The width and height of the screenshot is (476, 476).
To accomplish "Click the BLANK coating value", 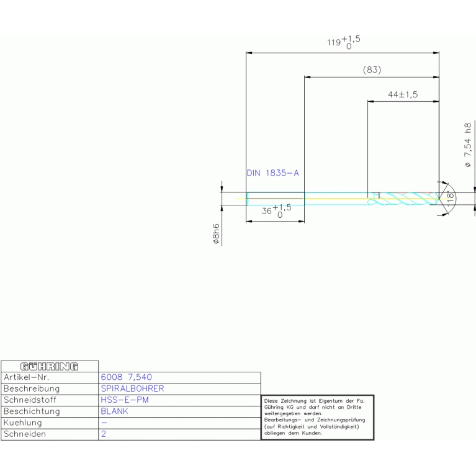I will click(x=114, y=411).
